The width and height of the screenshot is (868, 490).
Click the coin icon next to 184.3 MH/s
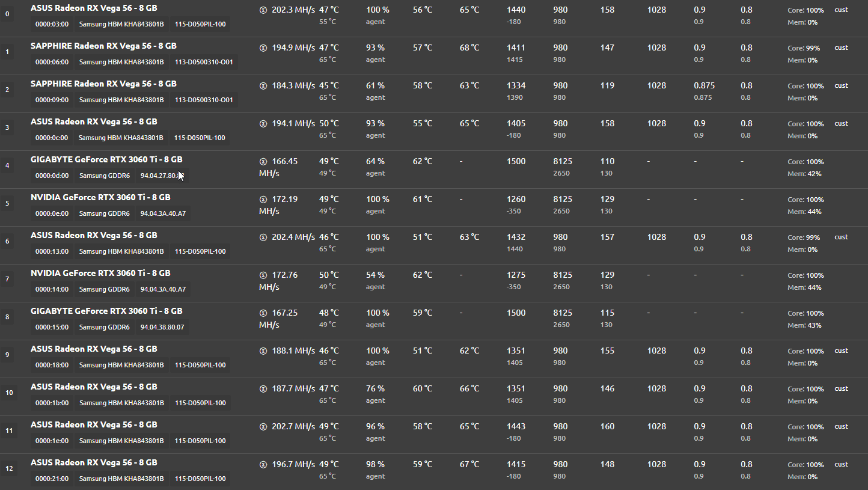(263, 86)
